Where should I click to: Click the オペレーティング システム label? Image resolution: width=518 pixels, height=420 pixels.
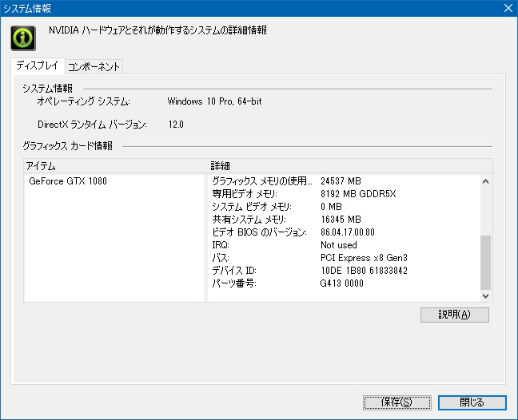(x=83, y=101)
